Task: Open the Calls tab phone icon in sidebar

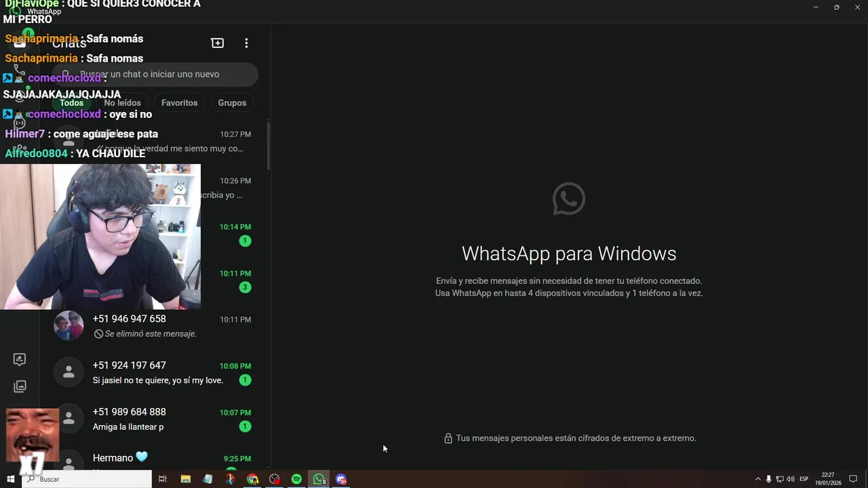Action: coord(19,69)
